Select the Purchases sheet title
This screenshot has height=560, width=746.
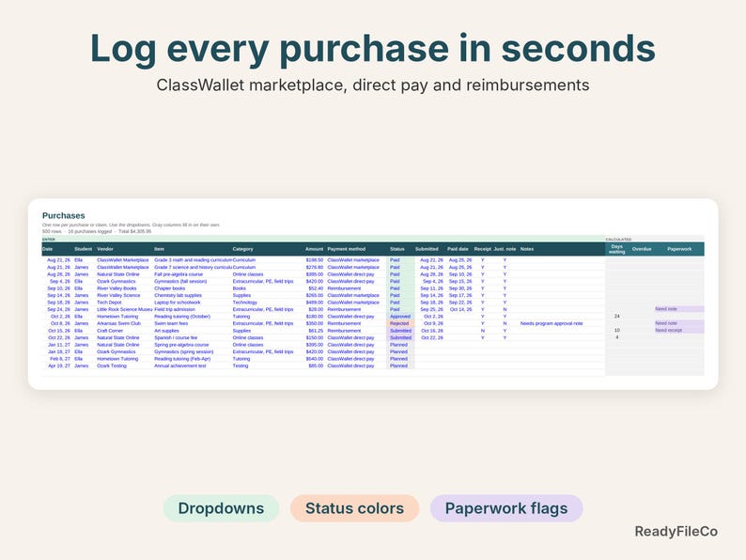point(63,215)
